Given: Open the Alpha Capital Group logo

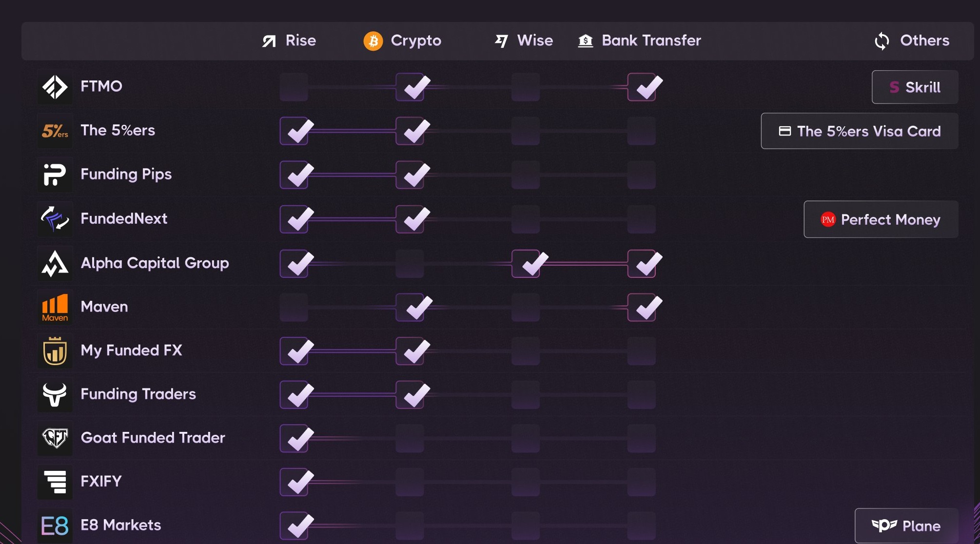Looking at the screenshot, I should [55, 263].
